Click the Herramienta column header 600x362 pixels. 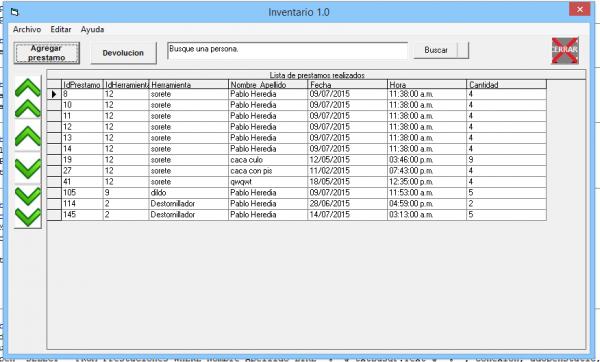click(189, 85)
